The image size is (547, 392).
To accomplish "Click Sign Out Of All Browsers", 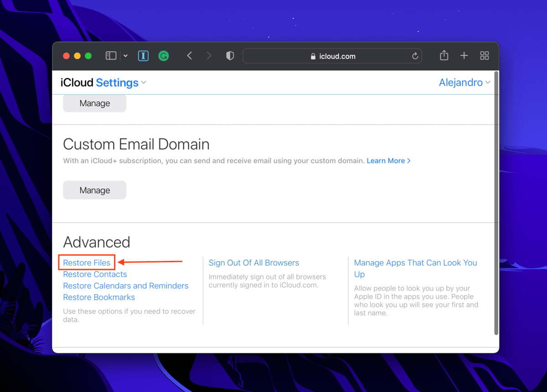I will point(254,263).
